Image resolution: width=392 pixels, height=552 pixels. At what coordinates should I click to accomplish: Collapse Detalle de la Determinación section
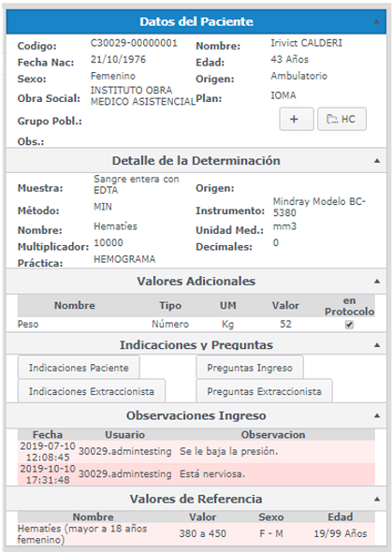click(x=377, y=161)
